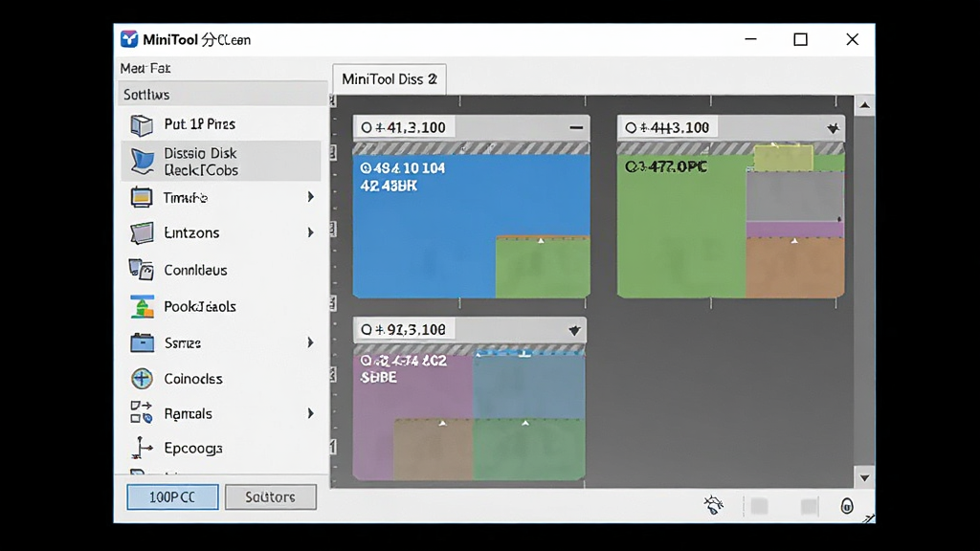Click the icon beside Lintzons
Image resolution: width=980 pixels, height=551 pixels.
tap(142, 233)
